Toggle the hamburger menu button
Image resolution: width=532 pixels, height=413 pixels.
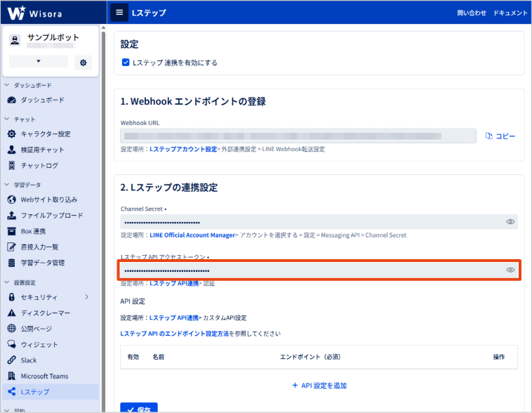tap(119, 13)
